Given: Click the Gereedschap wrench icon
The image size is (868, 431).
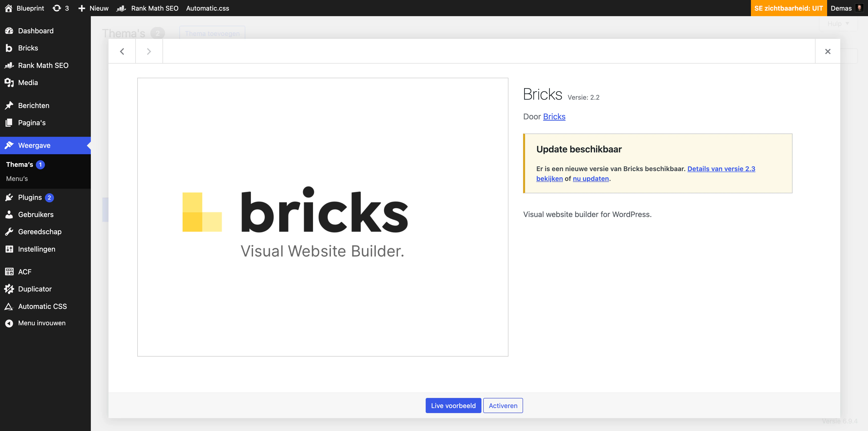Looking at the screenshot, I should [x=9, y=232].
